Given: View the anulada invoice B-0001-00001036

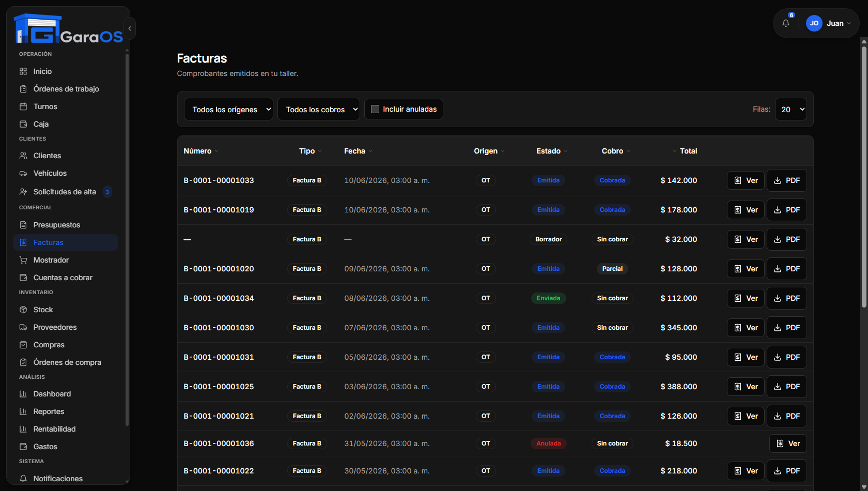Looking at the screenshot, I should click(x=788, y=443).
